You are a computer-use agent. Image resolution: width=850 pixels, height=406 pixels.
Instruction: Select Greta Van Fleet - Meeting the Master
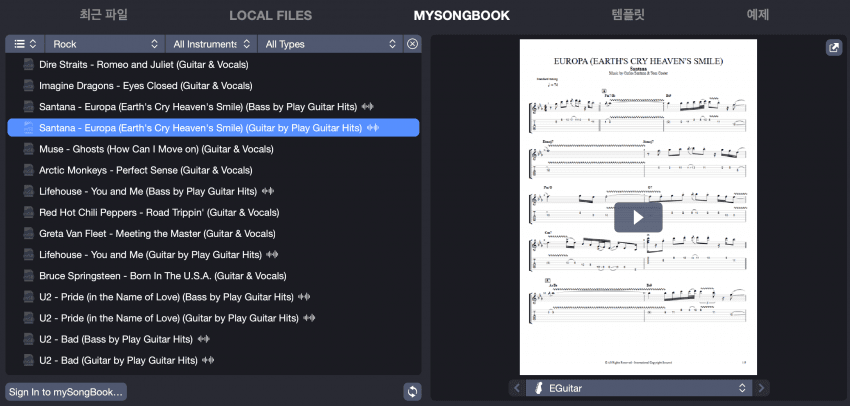(x=213, y=234)
